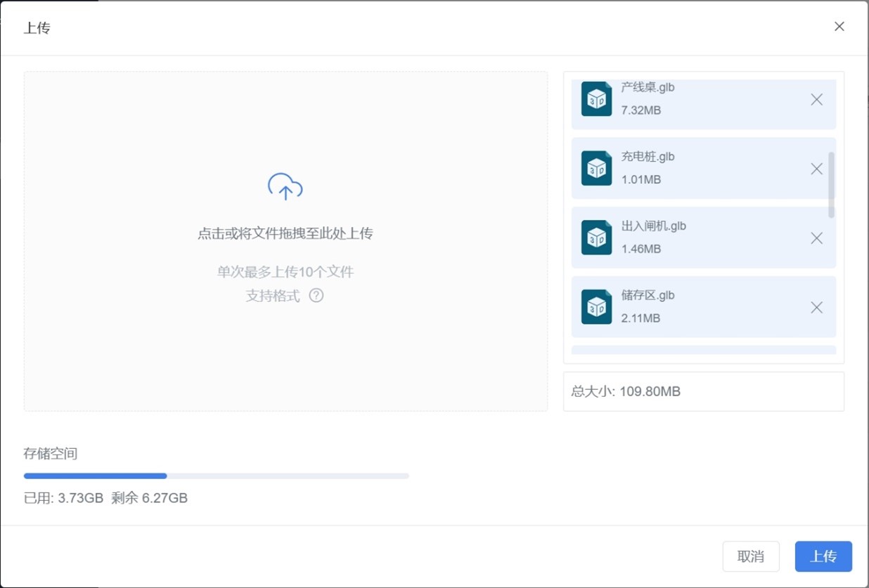Click the file list scrollbar thumb
The image size is (869, 588).
[831, 185]
